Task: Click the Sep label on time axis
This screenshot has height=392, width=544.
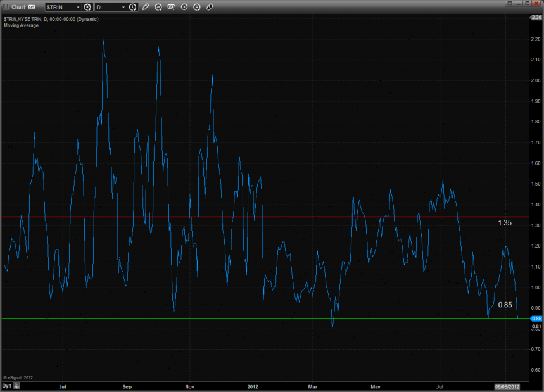Action: pos(127,386)
